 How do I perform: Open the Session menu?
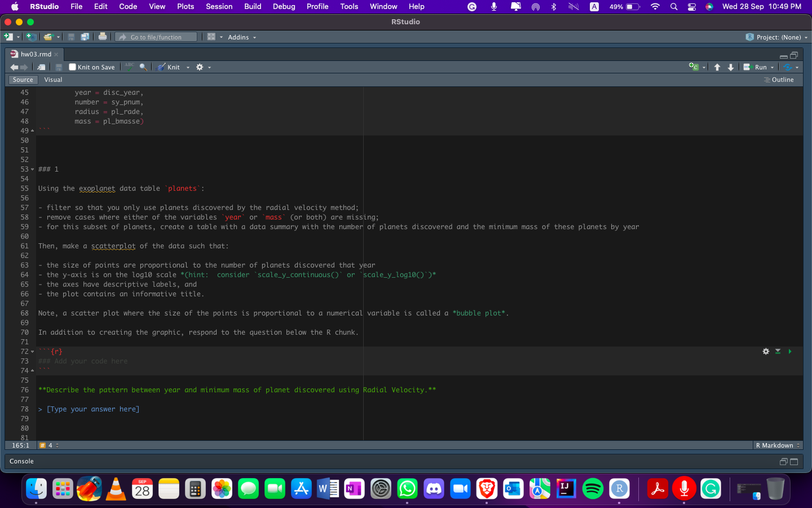click(219, 6)
